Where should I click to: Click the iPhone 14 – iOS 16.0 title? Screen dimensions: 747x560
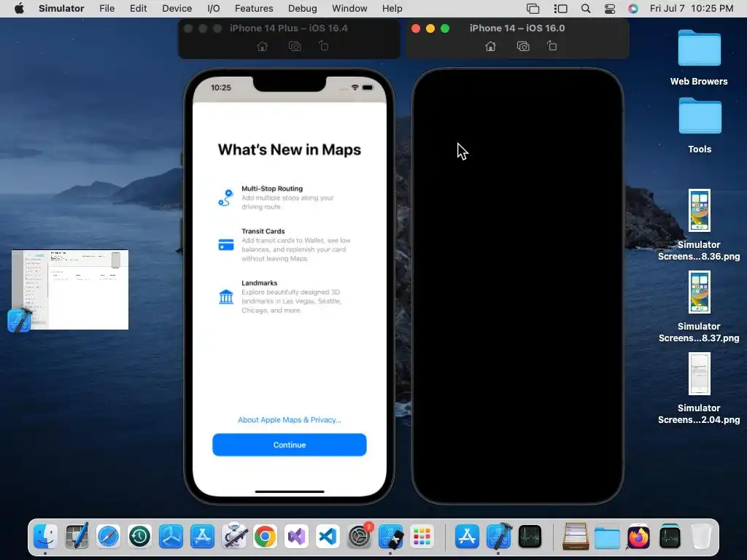click(517, 28)
